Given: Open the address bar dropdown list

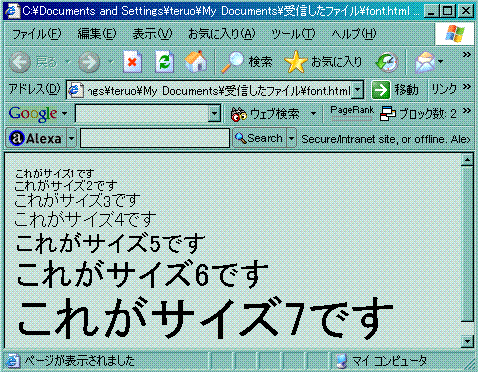Looking at the screenshot, I should (x=358, y=90).
